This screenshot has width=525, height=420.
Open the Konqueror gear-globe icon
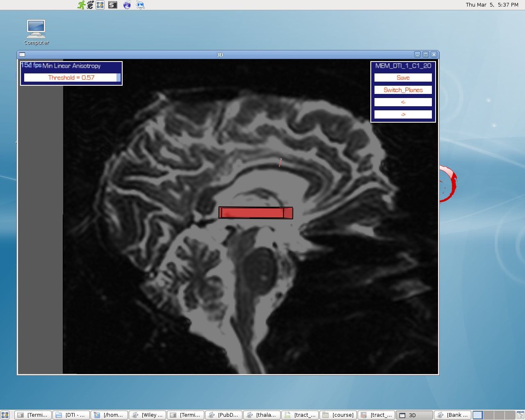click(x=140, y=5)
